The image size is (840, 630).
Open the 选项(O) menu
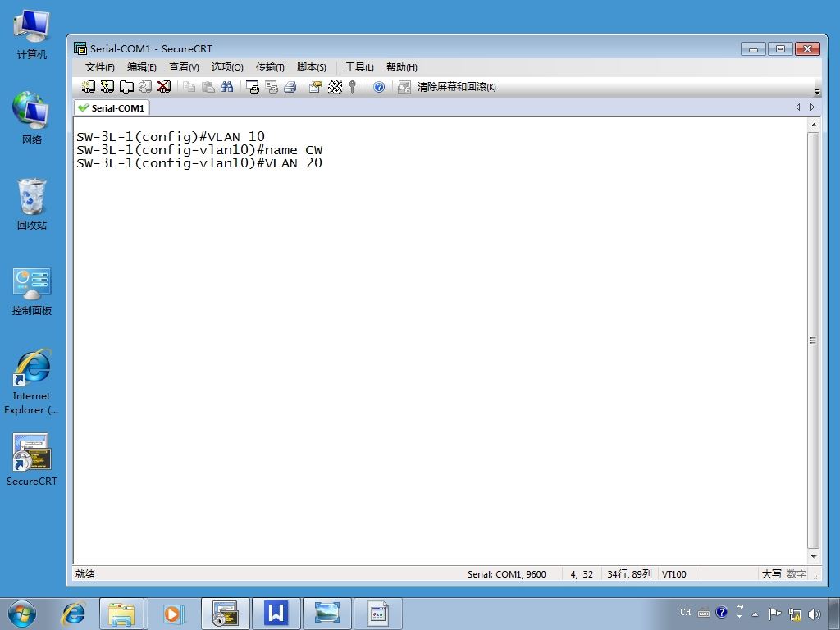pyautogui.click(x=227, y=67)
